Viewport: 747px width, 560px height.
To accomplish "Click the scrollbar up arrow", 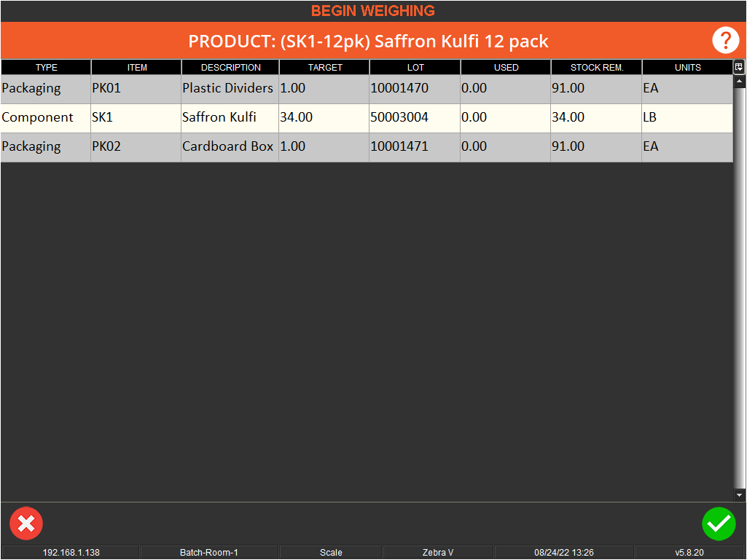I will tap(740, 82).
